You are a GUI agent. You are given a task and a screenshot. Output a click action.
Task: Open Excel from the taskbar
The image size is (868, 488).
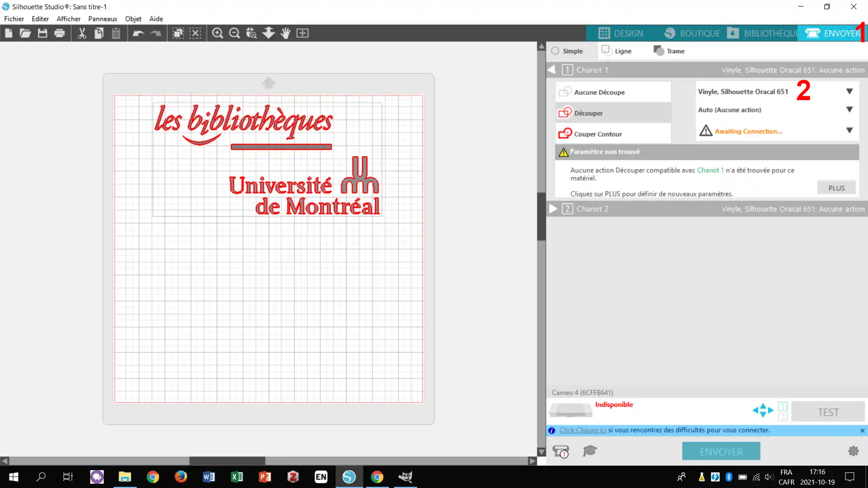point(237,477)
